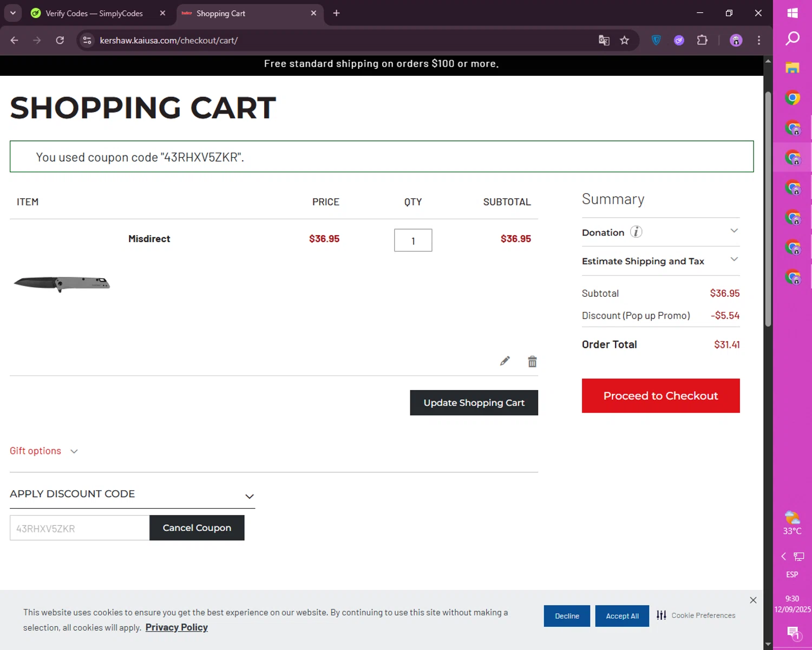Open the tab search dropdown arrow

tap(13, 13)
